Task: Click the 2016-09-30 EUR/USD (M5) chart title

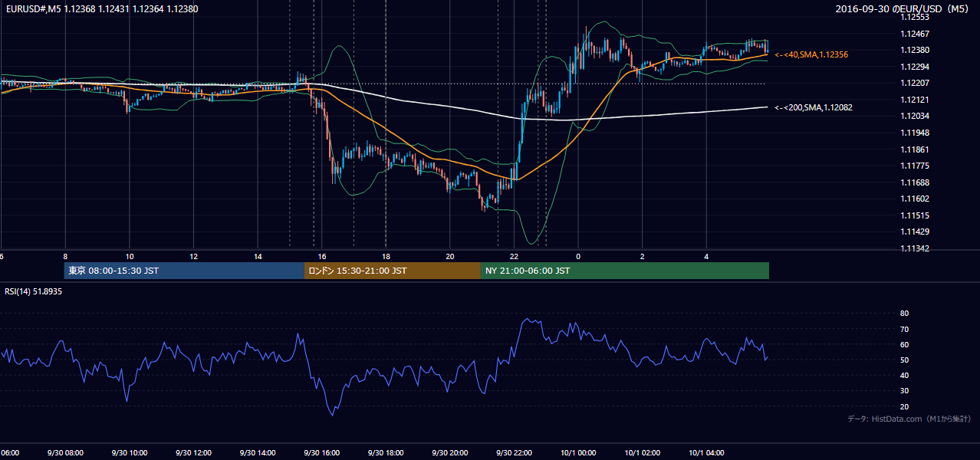Action: coord(903,9)
